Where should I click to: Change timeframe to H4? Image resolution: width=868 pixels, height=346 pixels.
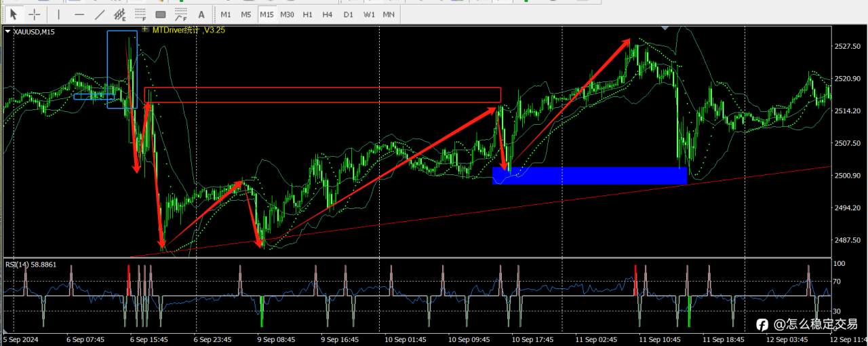[x=328, y=14]
